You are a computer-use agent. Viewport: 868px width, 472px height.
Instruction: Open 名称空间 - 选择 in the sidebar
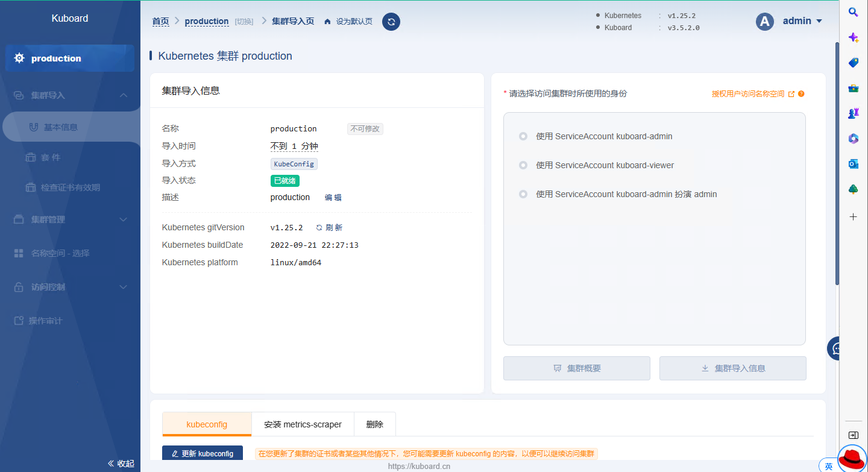click(x=60, y=253)
